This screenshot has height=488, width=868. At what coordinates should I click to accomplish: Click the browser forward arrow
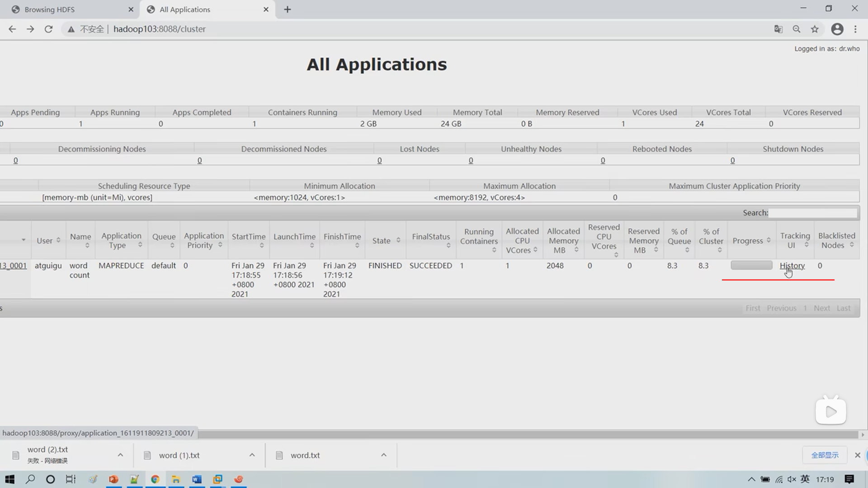click(30, 29)
